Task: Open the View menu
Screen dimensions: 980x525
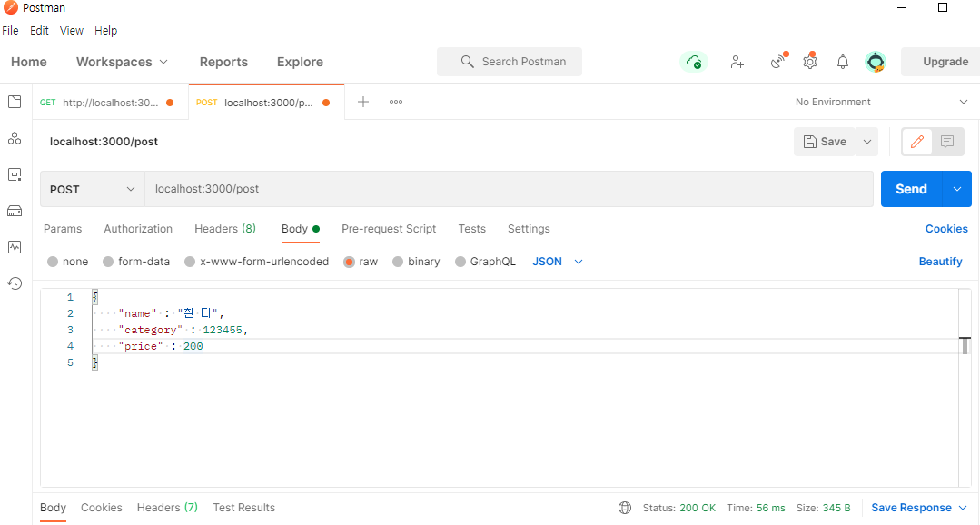Action: tap(71, 31)
